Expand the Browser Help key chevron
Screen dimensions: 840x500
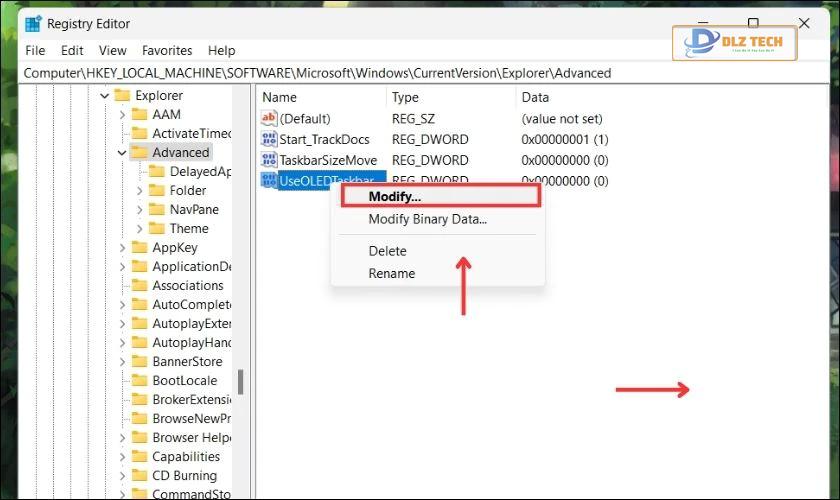[x=122, y=438]
